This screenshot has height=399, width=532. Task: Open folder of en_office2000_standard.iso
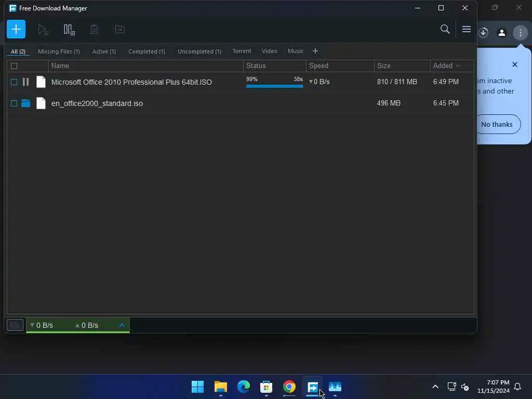(x=26, y=103)
